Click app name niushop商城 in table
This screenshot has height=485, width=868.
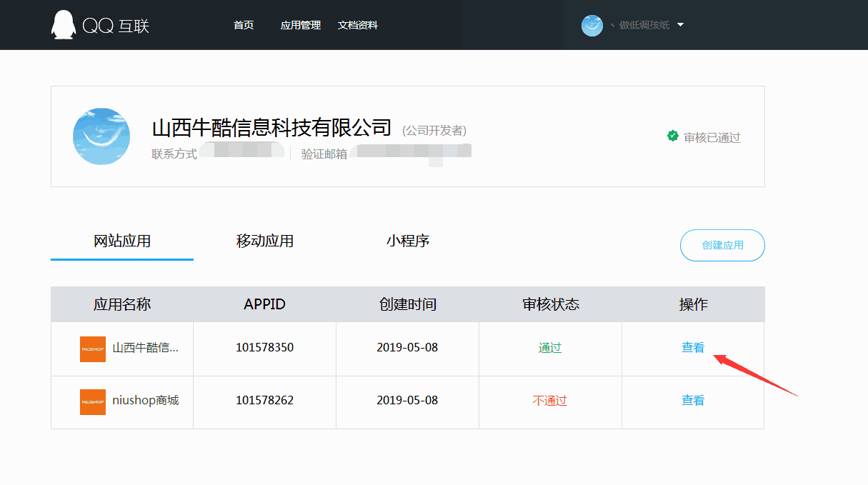click(146, 401)
